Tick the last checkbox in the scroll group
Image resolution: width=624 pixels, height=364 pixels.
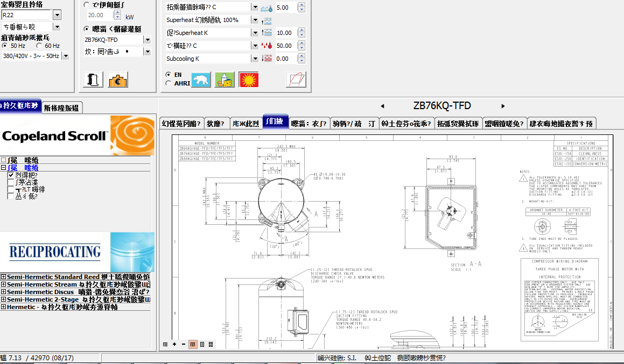pos(11,196)
